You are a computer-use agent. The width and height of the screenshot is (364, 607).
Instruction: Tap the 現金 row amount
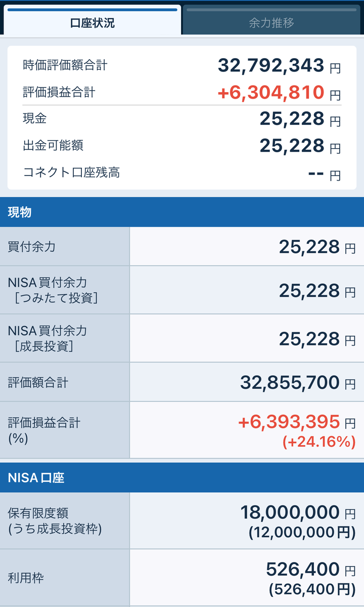coord(292,119)
